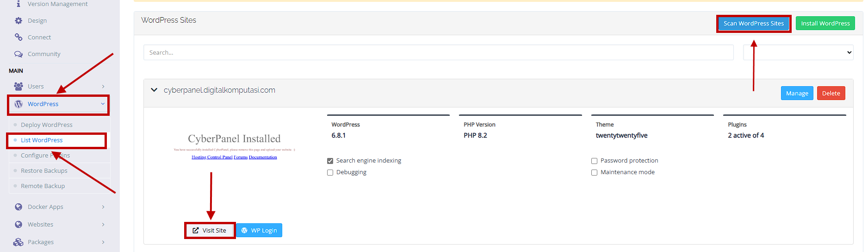Toggle Search engine indexing checkbox

(x=330, y=161)
